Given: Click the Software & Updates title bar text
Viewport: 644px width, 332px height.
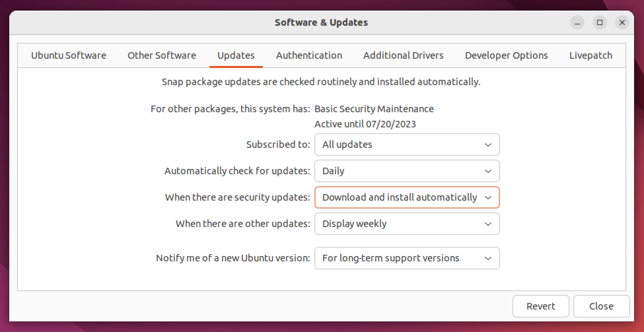Looking at the screenshot, I should pyautogui.click(x=321, y=22).
